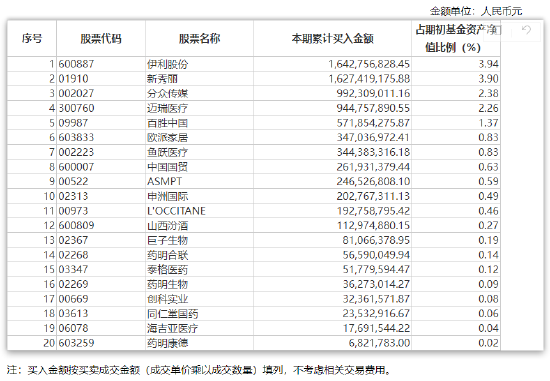Select stock name 百胜中国
This screenshot has width=550, height=381.
point(168,123)
